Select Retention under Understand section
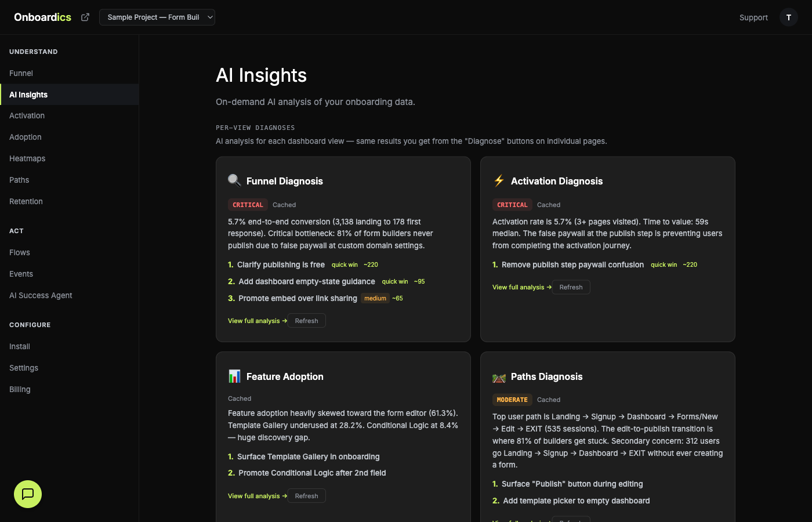Screen dimensions: 812x522 click(26, 201)
